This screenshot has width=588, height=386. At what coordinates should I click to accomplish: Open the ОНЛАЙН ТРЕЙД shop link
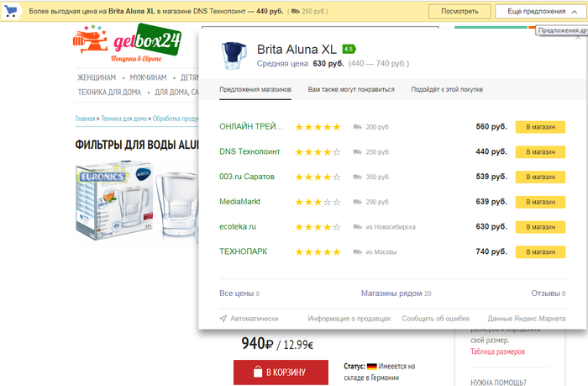(x=251, y=126)
